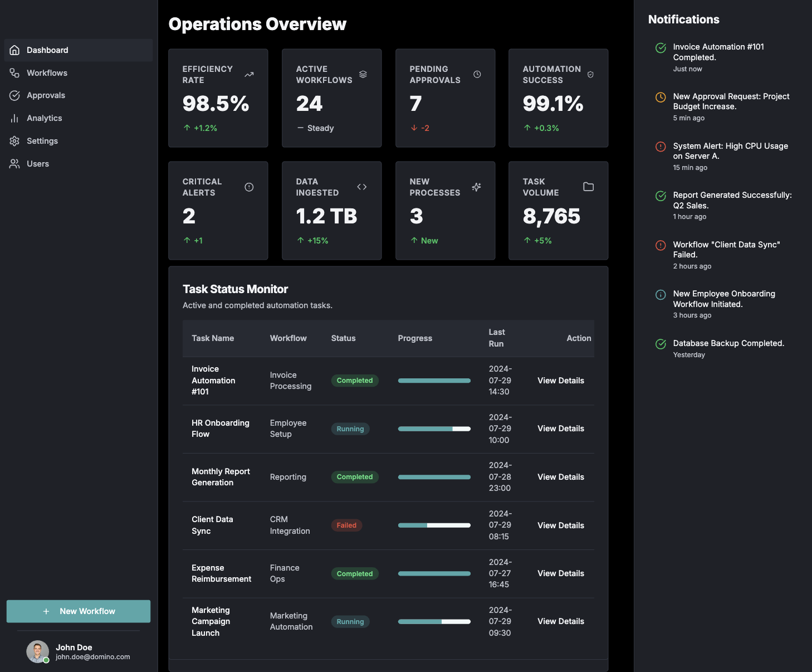Click the shield icon on Automation Success card
This screenshot has height=672, width=812.
pos(590,75)
